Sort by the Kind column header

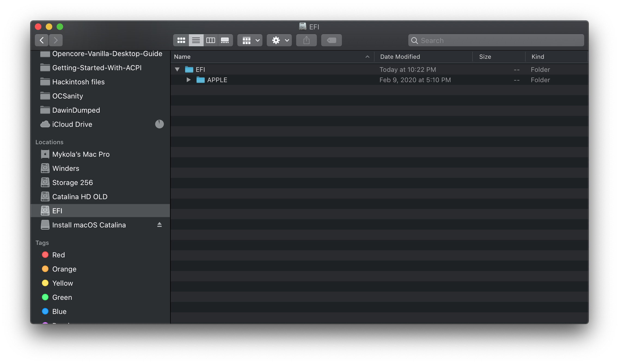tap(538, 57)
